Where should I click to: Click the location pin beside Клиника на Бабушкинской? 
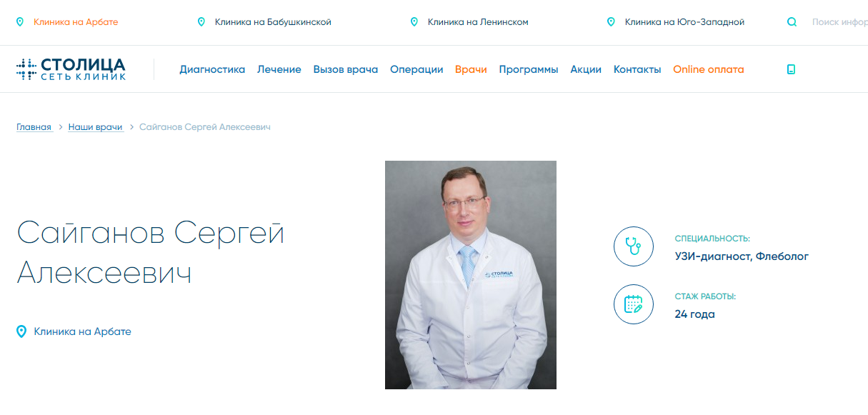point(201,22)
